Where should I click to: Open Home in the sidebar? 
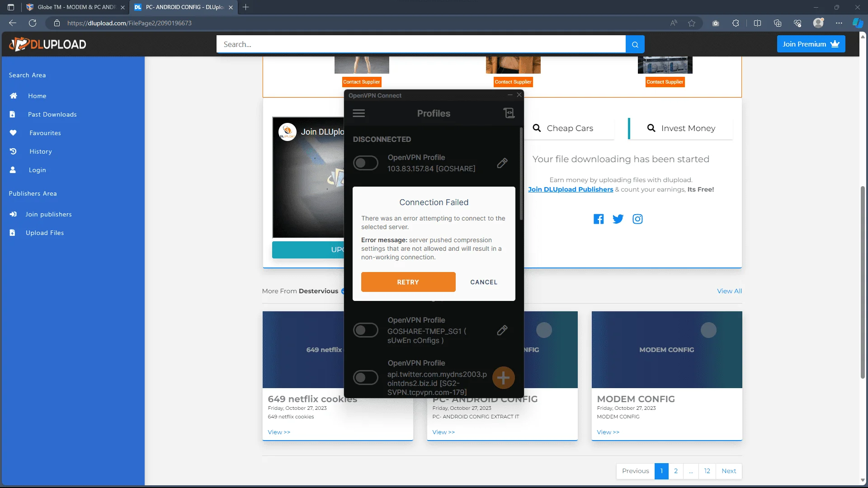37,96
